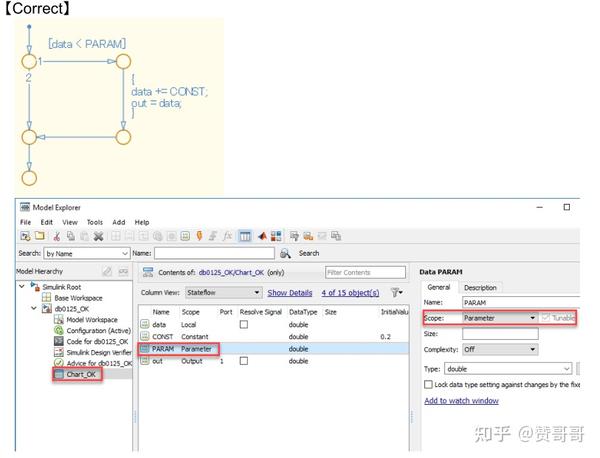
Task: Click the Advice checkmark icon
Action: click(59, 363)
